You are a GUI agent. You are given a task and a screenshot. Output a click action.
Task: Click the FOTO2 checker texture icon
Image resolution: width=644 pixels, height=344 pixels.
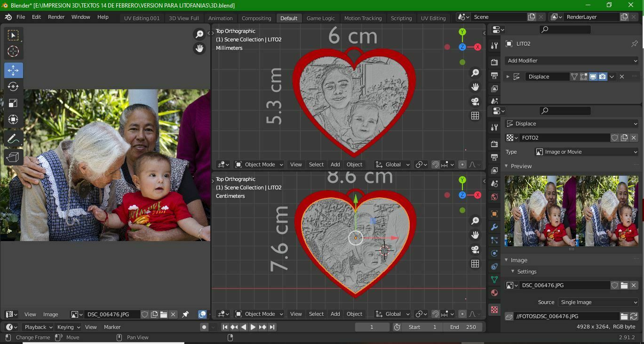(x=510, y=138)
